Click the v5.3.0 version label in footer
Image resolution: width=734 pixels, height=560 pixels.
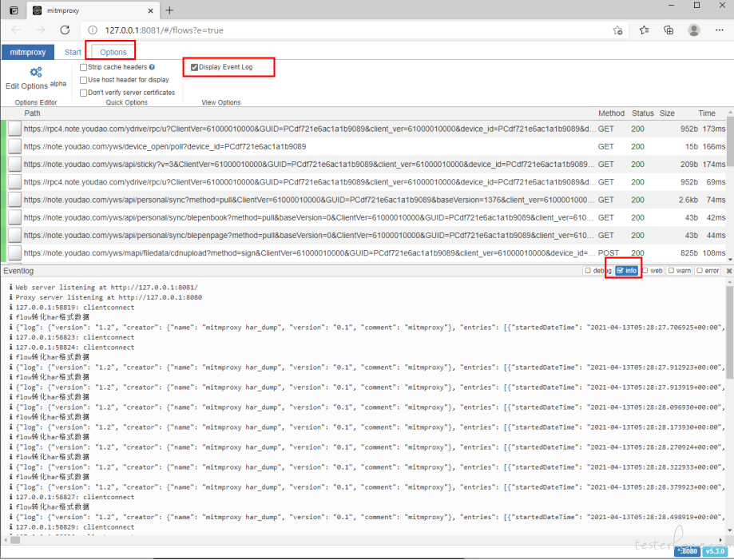[x=715, y=551]
